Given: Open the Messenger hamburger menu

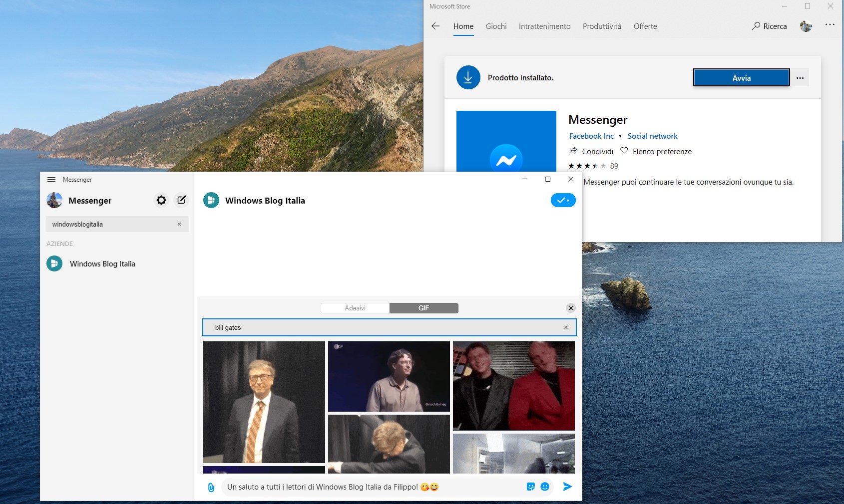Looking at the screenshot, I should point(51,180).
